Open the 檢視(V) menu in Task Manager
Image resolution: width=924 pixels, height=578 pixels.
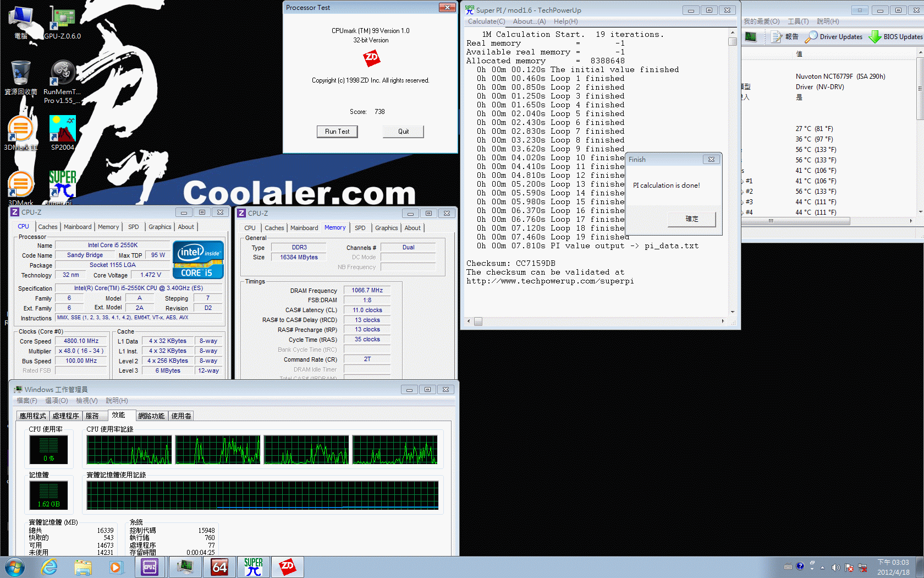[87, 401]
